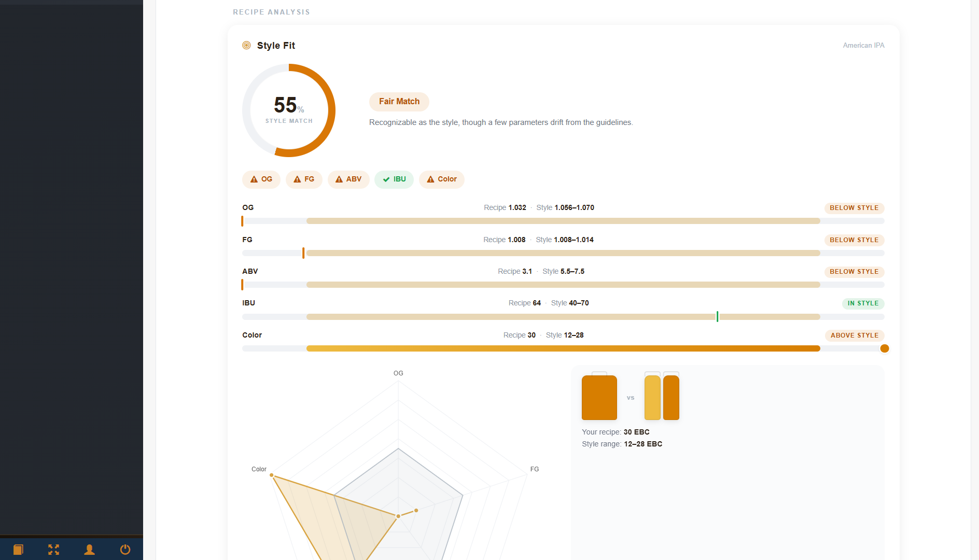Open the user profile icon
979x560 pixels.
pyautogui.click(x=89, y=549)
